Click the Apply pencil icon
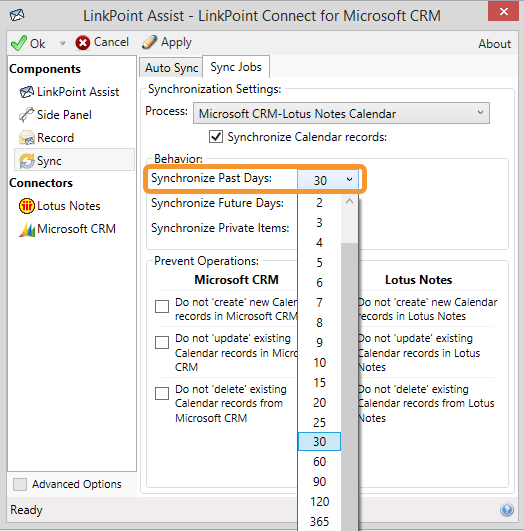This screenshot has height=531, width=524. pyautogui.click(x=149, y=43)
